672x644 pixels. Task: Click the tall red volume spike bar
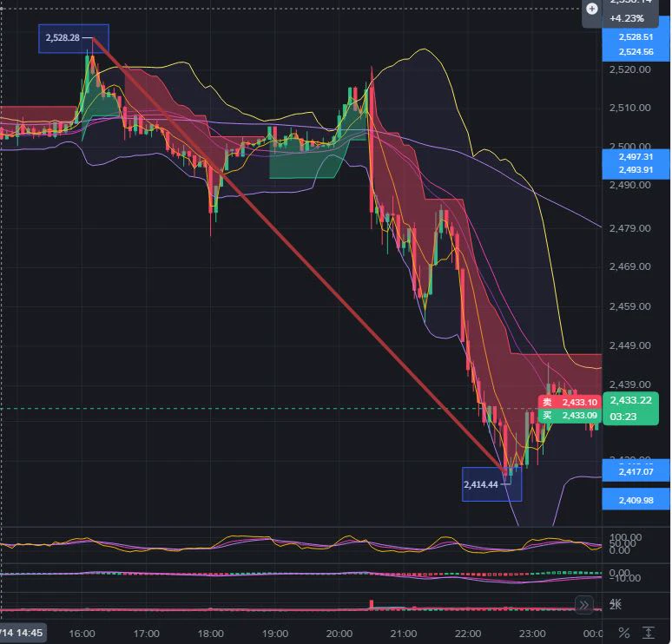pos(371,605)
